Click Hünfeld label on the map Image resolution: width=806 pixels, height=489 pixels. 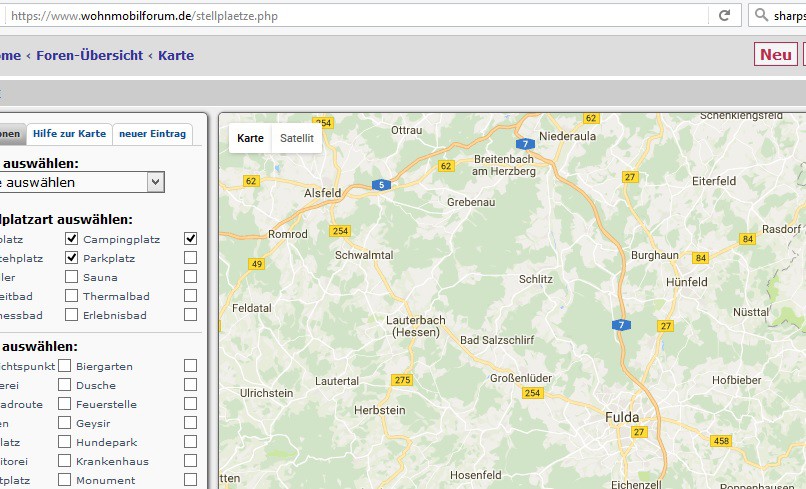tap(687, 282)
